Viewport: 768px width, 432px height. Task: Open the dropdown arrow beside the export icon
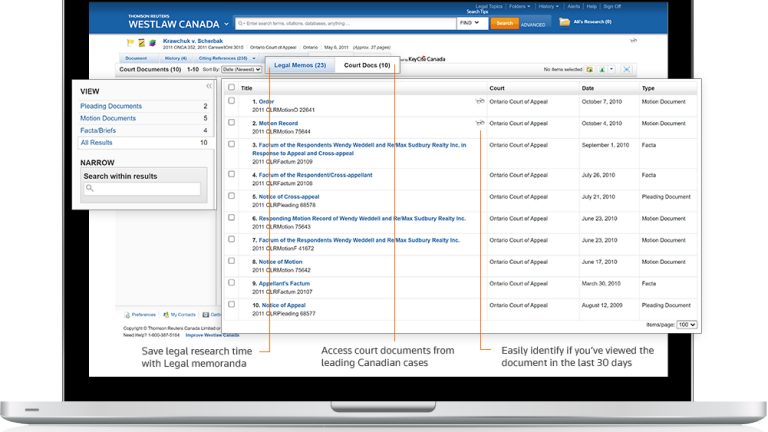click(x=612, y=70)
